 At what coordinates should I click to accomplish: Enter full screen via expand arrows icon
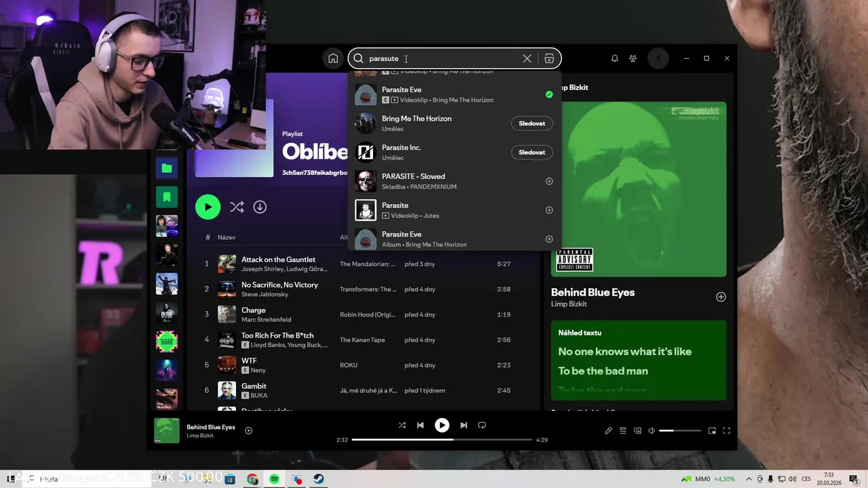(x=726, y=430)
